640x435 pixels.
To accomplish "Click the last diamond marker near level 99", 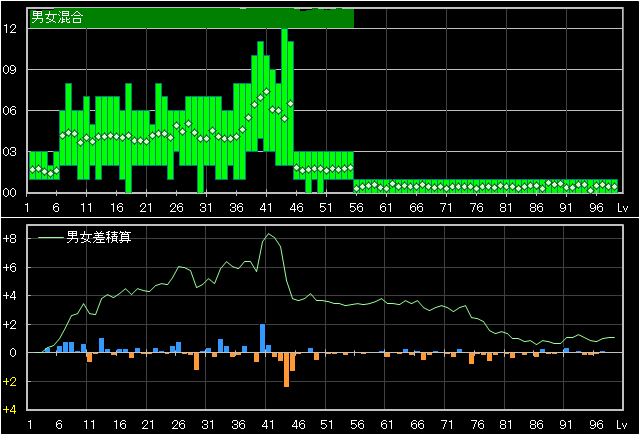I will click(614, 186).
